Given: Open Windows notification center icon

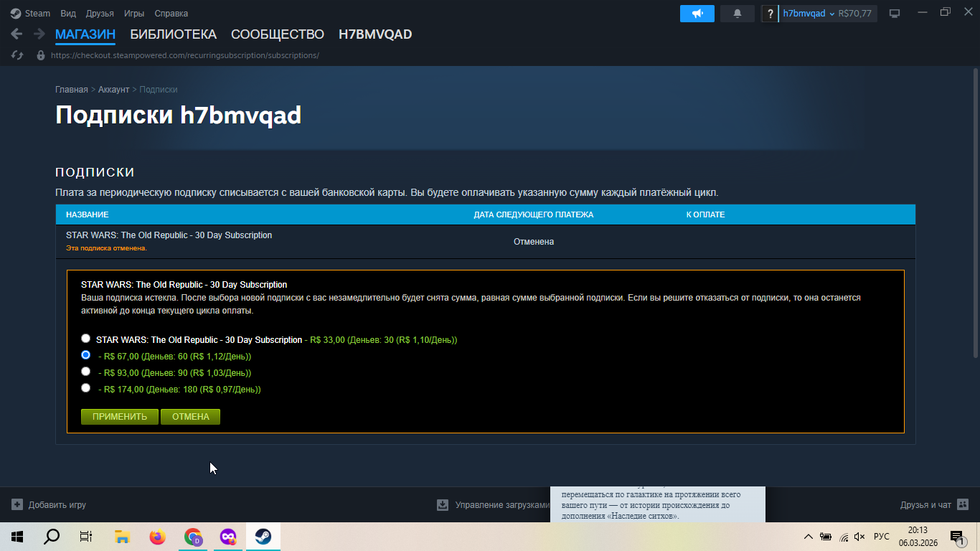Looking at the screenshot, I should (957, 537).
